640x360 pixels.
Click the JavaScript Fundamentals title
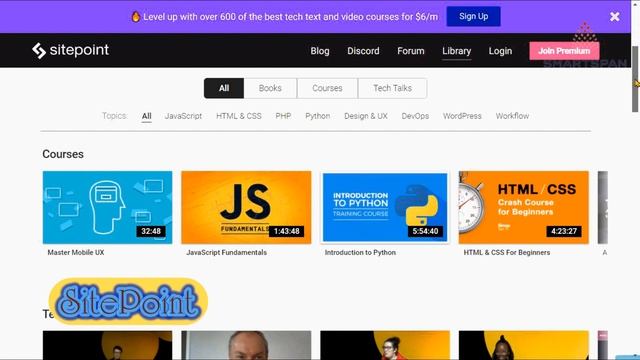(x=227, y=253)
